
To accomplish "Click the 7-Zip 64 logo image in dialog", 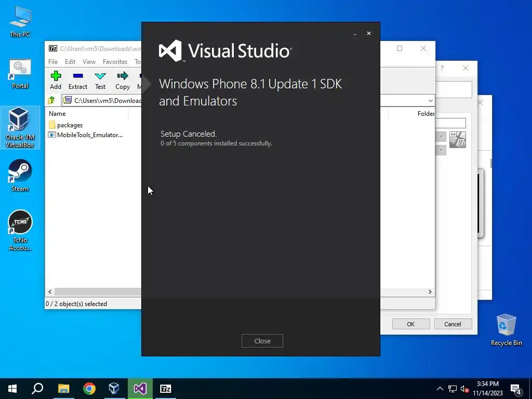I will click(x=457, y=139).
